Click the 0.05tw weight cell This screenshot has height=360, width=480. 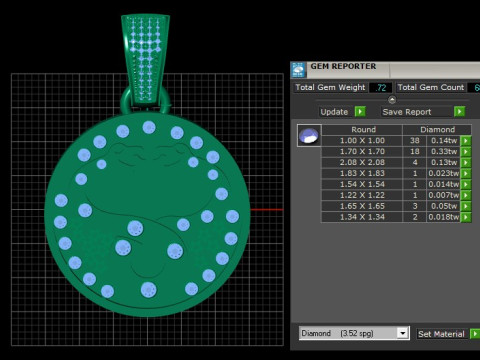point(444,206)
